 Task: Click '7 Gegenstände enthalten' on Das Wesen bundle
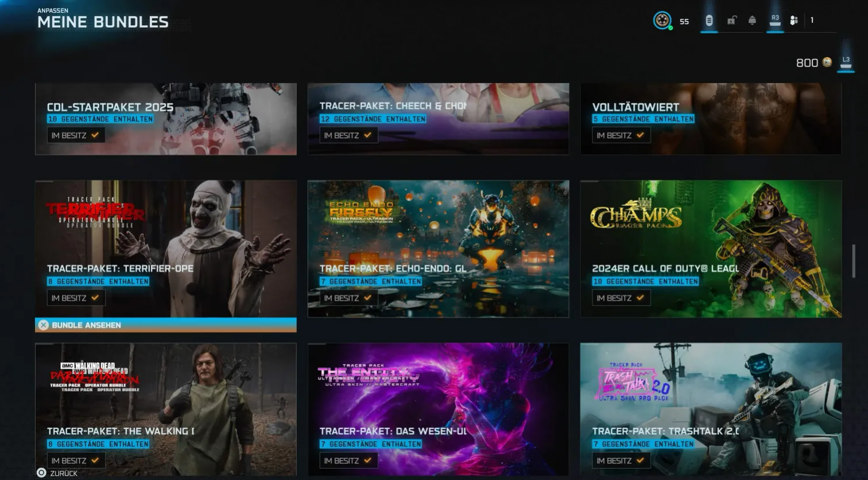371,444
